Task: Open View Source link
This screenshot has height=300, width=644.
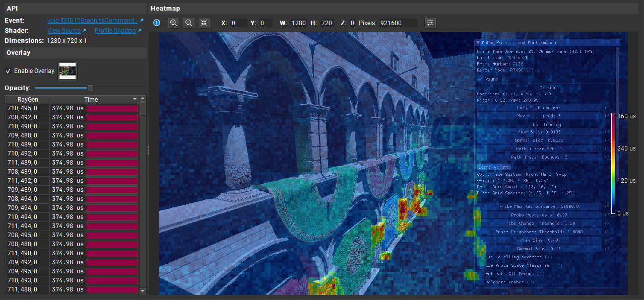Action: (x=63, y=30)
